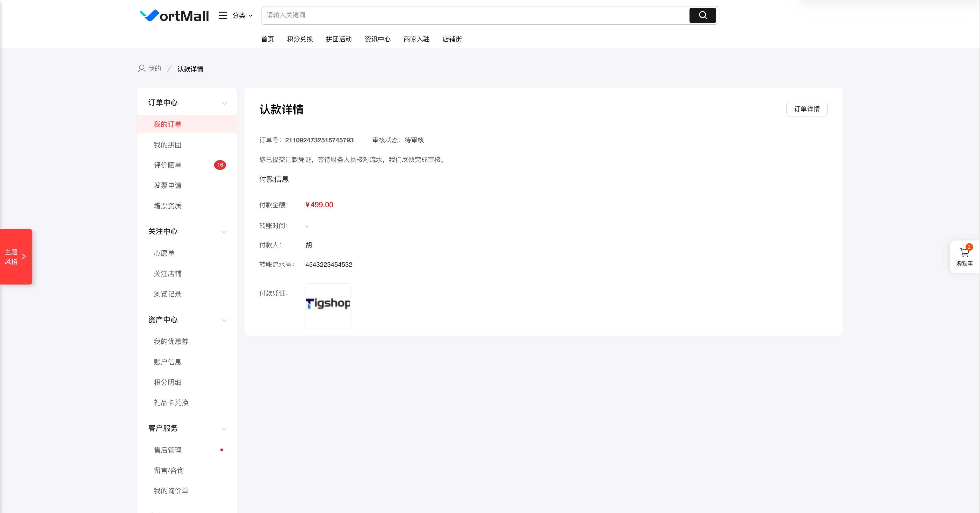Open 商家入驻 navigation item
The height and width of the screenshot is (513, 980).
point(416,39)
